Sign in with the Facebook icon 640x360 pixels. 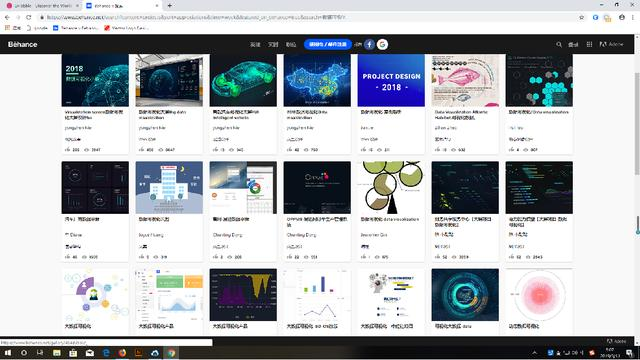(369, 44)
